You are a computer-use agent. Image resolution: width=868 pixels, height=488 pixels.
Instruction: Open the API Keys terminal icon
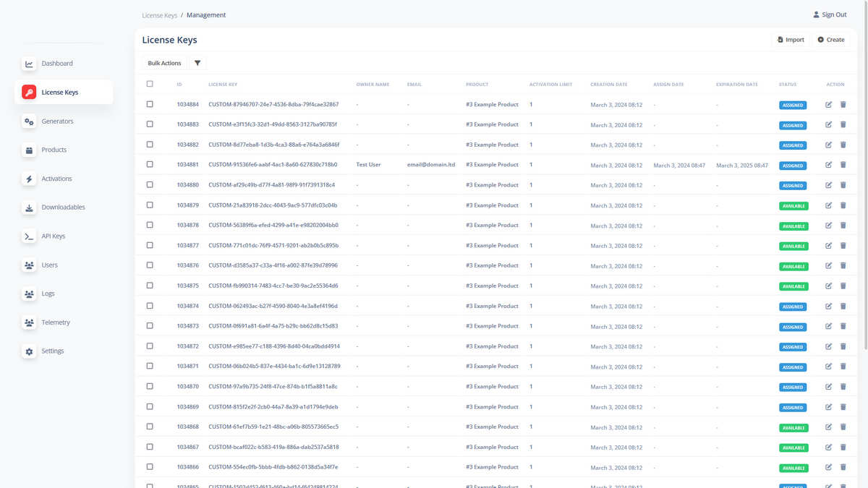click(x=29, y=236)
